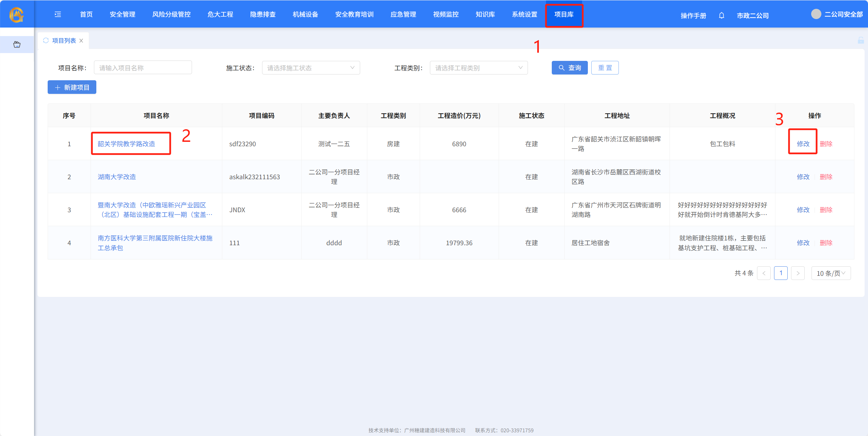Close the 项目列表 tab with X

coord(81,41)
